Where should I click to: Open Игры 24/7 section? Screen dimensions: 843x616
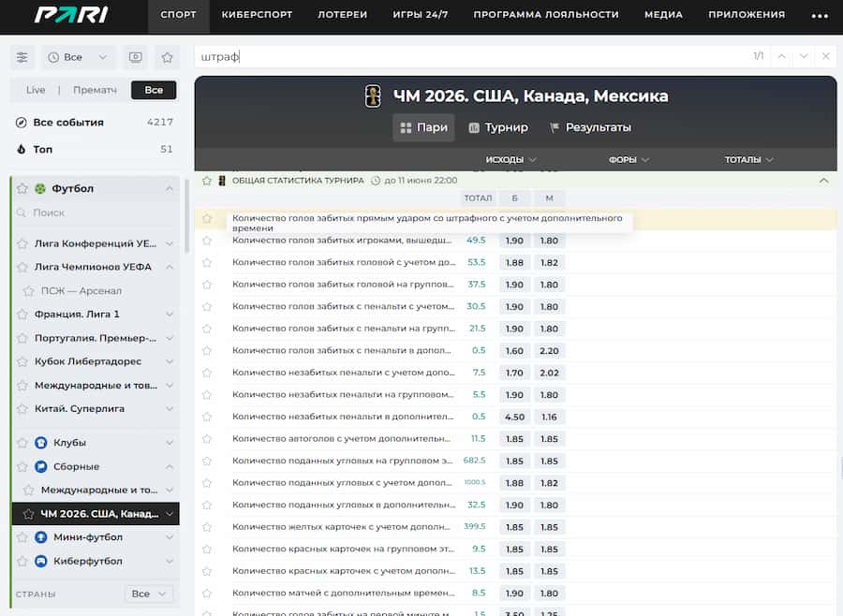click(421, 15)
